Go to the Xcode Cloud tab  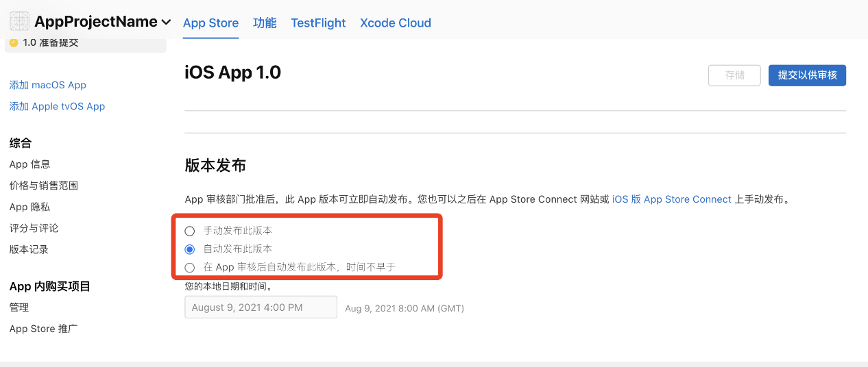(396, 23)
